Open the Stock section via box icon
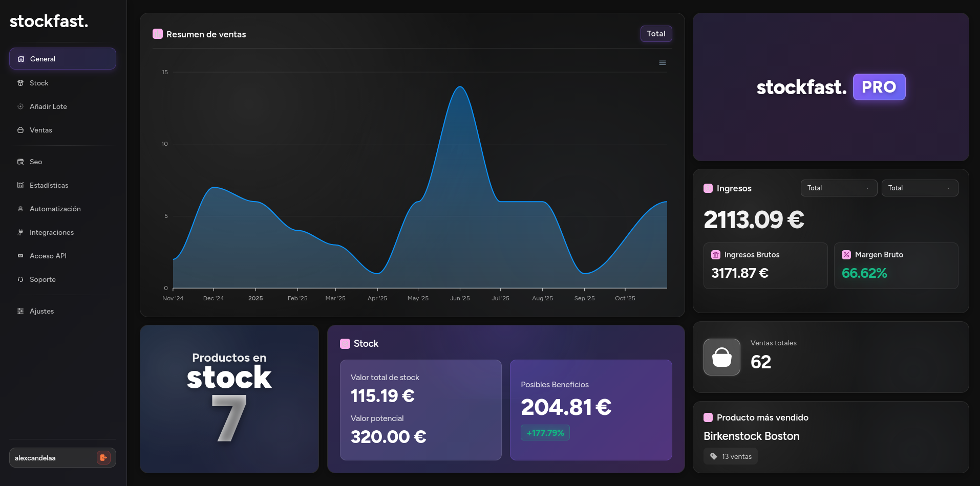Image resolution: width=980 pixels, height=486 pixels. point(20,83)
